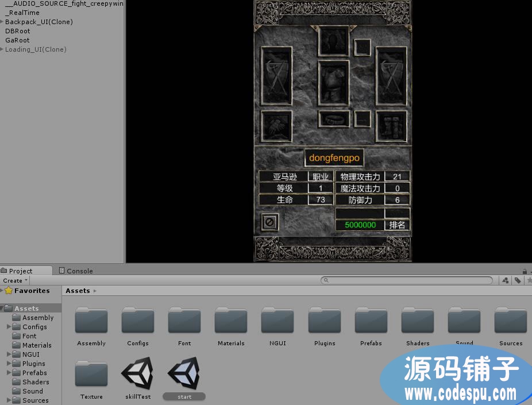Expand Prefabs folder in project tree

click(9, 372)
